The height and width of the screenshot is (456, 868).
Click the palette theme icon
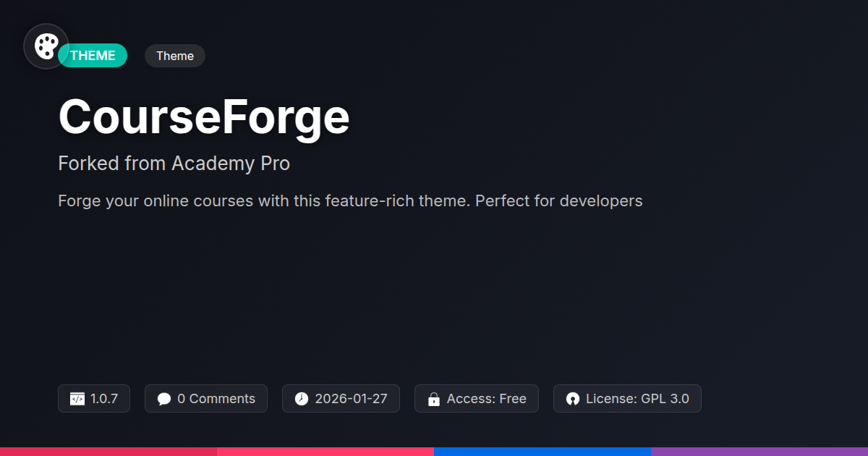46,46
